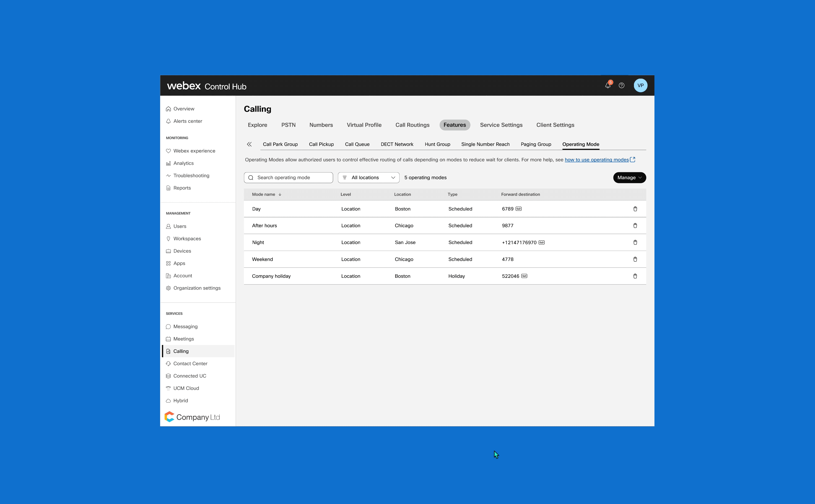Viewport: 815px width, 504px height.
Task: Switch to the Call Routings tab
Action: coord(412,125)
